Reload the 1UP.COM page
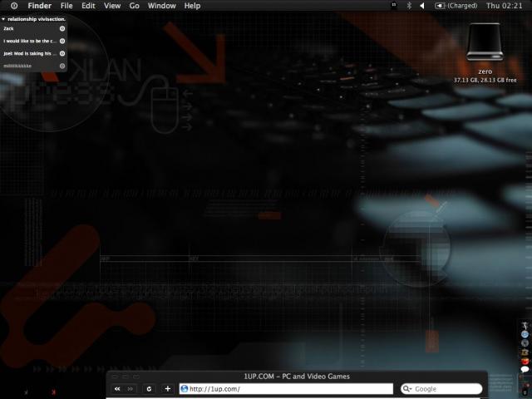This screenshot has height=399, width=532. point(149,389)
